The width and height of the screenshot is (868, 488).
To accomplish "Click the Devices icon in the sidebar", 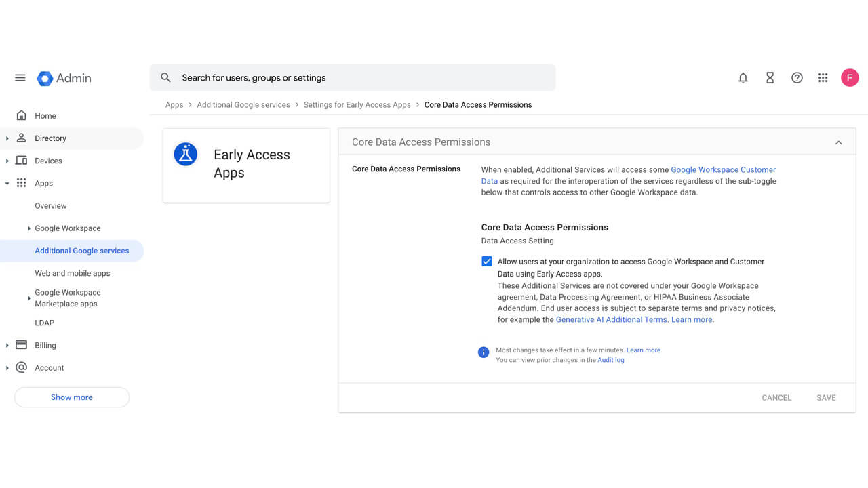I will (x=22, y=161).
